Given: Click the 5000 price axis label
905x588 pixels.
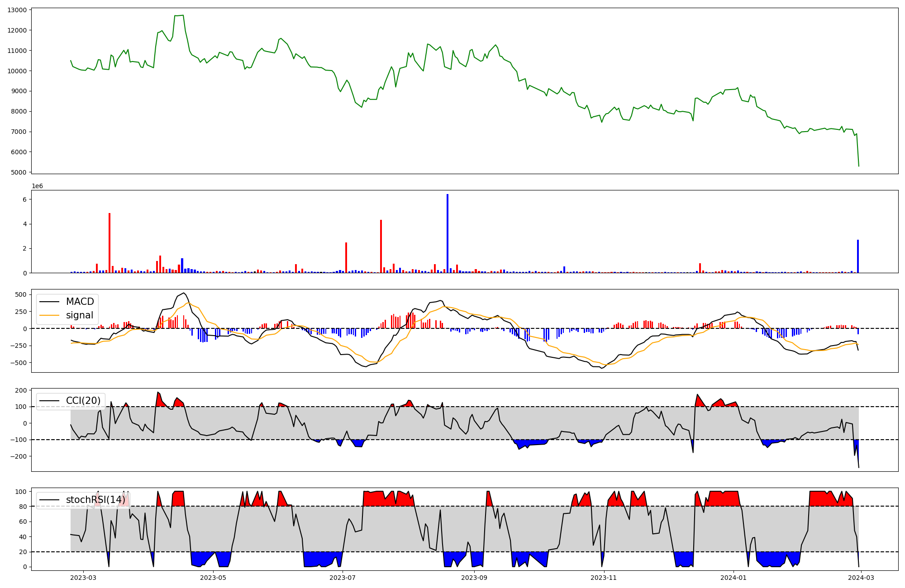Looking at the screenshot, I should (x=19, y=172).
